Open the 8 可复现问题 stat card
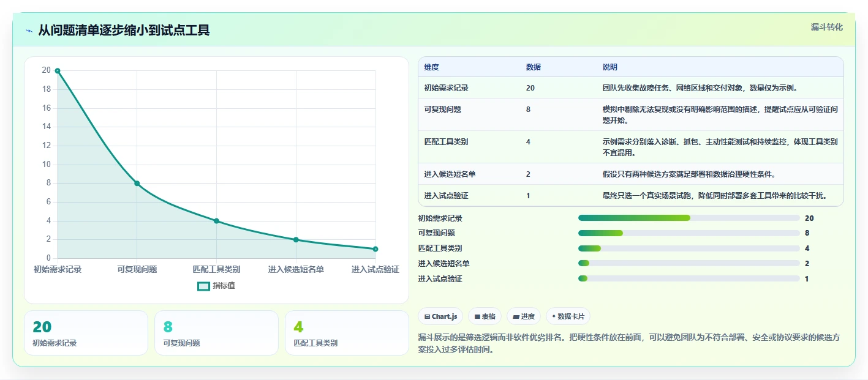This screenshot has height=380, width=868. coord(216,333)
